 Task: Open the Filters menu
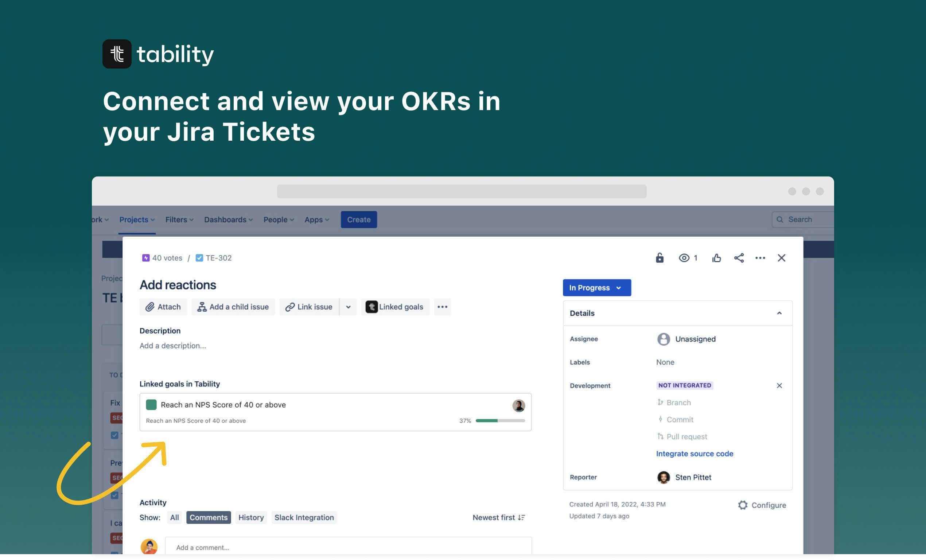[x=179, y=219]
